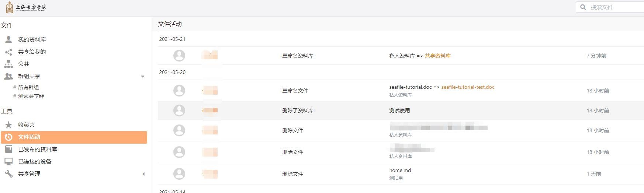Click the person icon beside 我的资料库
Screen dimensions: 644x193
[8, 39]
